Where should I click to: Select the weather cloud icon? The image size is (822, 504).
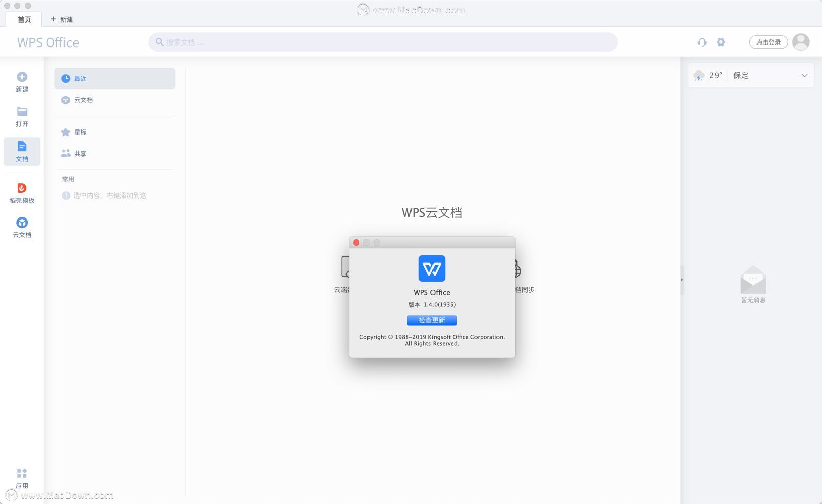pyautogui.click(x=699, y=76)
